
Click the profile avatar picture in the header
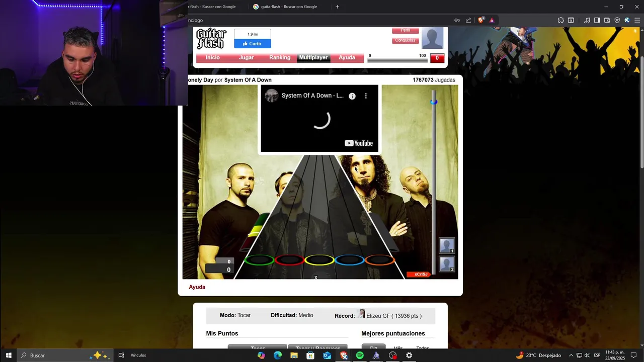[432, 38]
